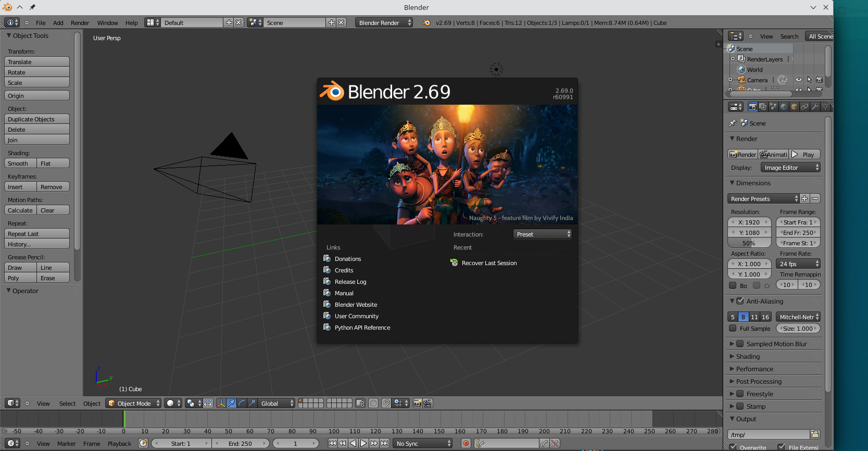Open the Object Mode dropdown
Viewport: 868px width, 451px height.
[x=134, y=403]
